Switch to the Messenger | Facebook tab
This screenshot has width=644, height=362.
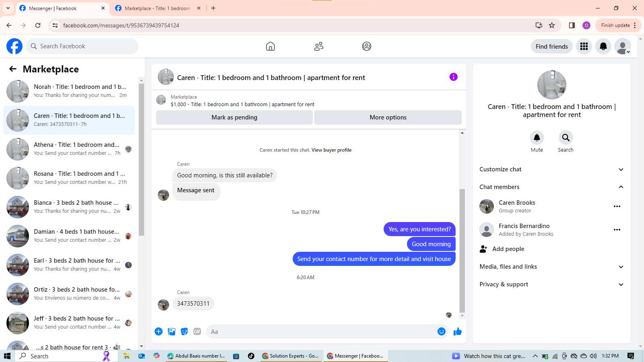(62, 8)
